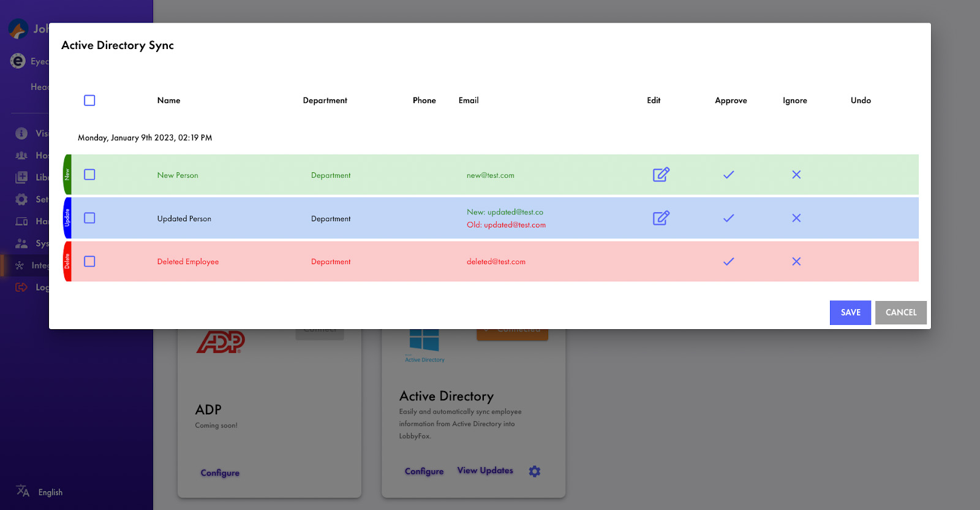Click the CANCEL button
This screenshot has width=980, height=510.
901,313
